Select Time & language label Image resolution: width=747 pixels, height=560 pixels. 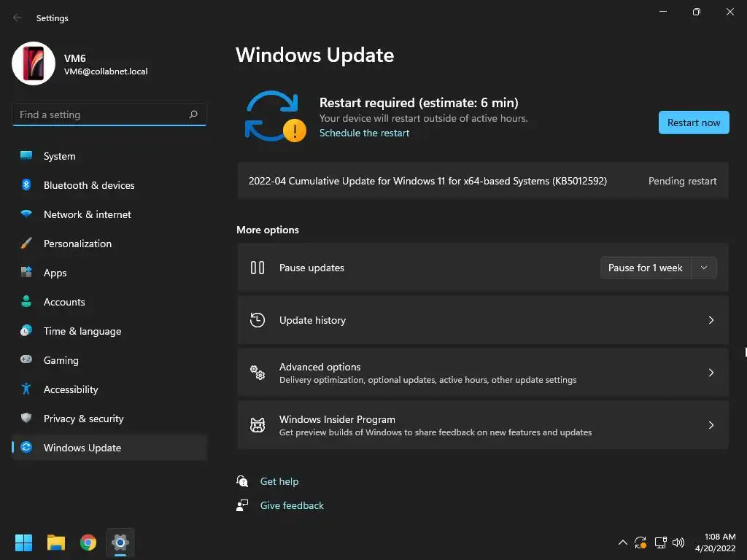(82, 331)
